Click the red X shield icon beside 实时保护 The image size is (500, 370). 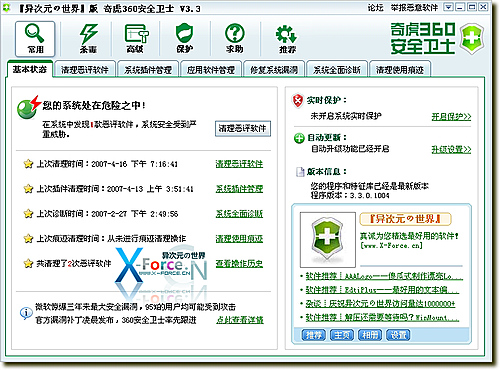[298, 100]
